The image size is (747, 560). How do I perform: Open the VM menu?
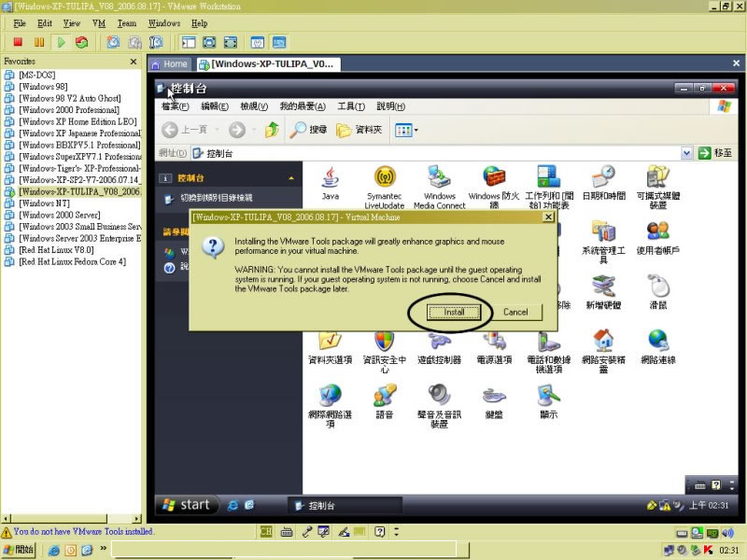(99, 22)
